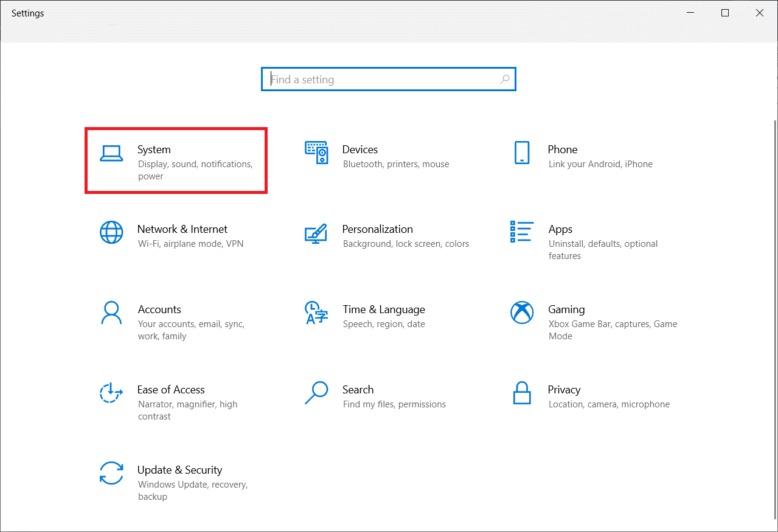This screenshot has height=532, width=778.
Task: Click the Update & Security refresh icon
Action: (x=111, y=473)
